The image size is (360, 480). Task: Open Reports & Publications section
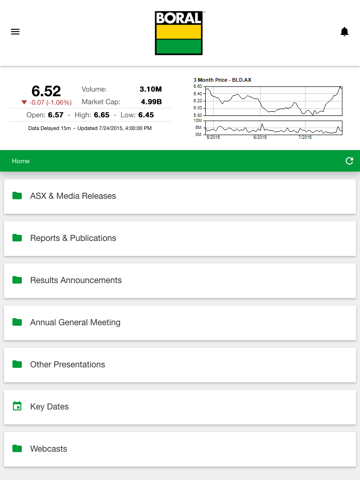pos(180,238)
